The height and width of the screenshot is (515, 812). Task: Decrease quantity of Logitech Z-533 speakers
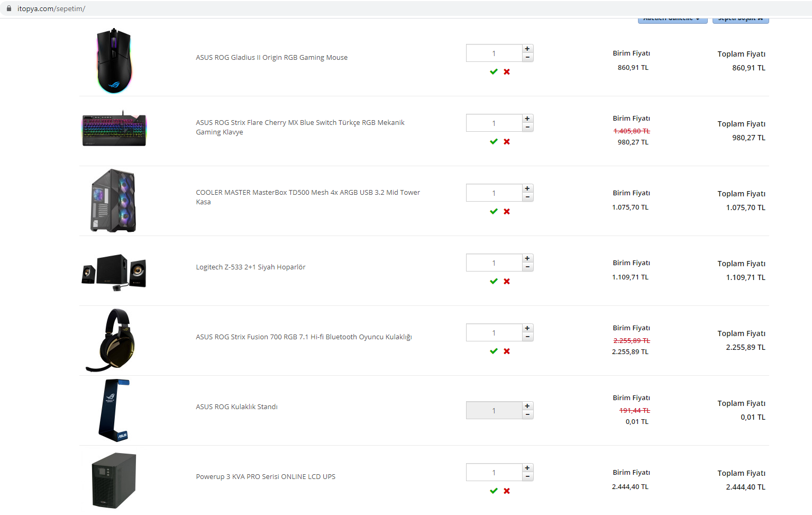click(x=527, y=267)
